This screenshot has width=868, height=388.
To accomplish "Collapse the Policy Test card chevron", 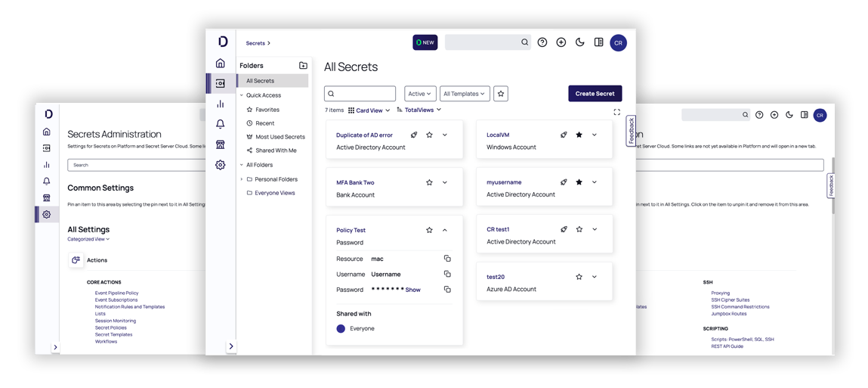I will click(x=445, y=230).
